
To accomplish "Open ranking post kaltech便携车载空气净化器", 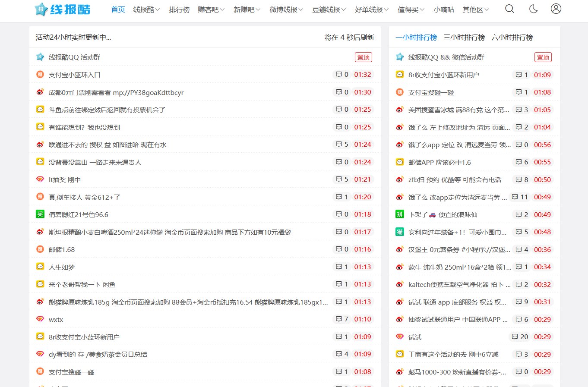I will coord(459,284).
